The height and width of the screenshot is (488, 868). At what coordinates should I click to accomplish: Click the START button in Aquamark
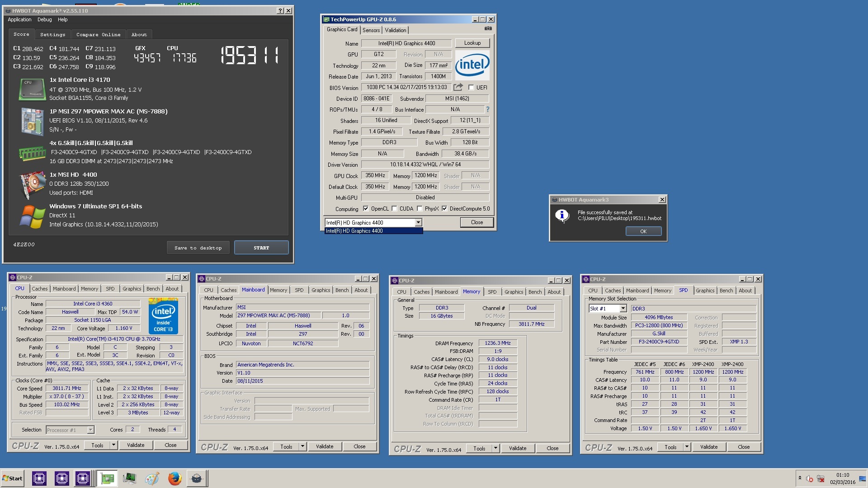click(261, 248)
